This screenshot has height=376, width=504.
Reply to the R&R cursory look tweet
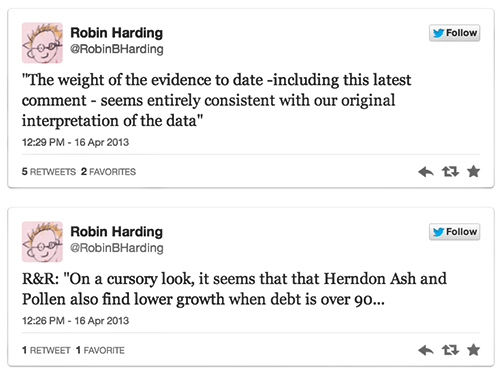pyautogui.click(x=426, y=350)
